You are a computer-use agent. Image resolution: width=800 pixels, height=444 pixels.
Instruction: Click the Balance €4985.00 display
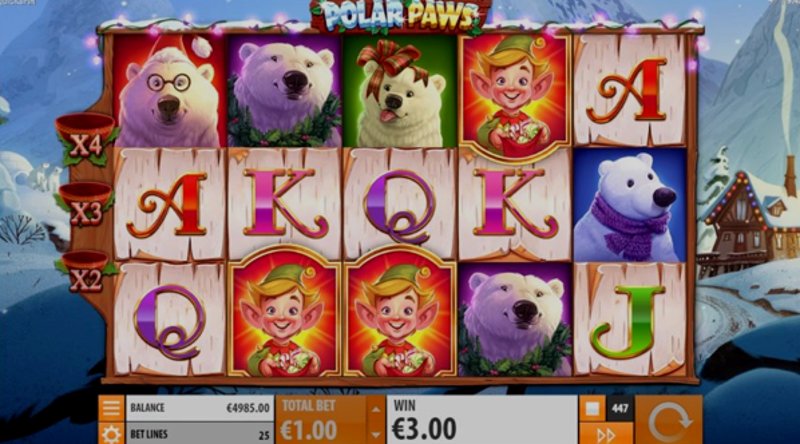200,408
